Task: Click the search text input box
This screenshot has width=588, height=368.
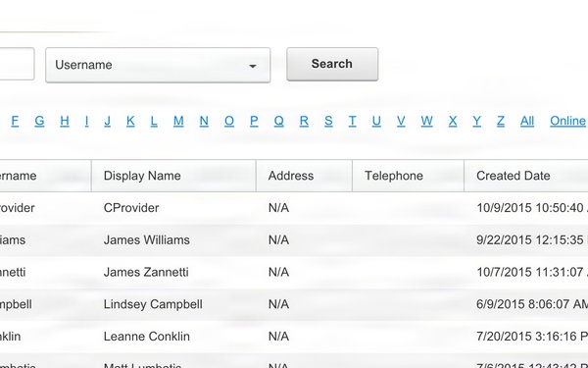Action: [x=17, y=64]
